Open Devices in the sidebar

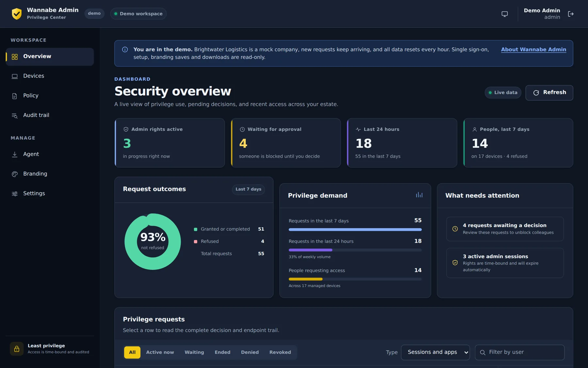click(50, 76)
